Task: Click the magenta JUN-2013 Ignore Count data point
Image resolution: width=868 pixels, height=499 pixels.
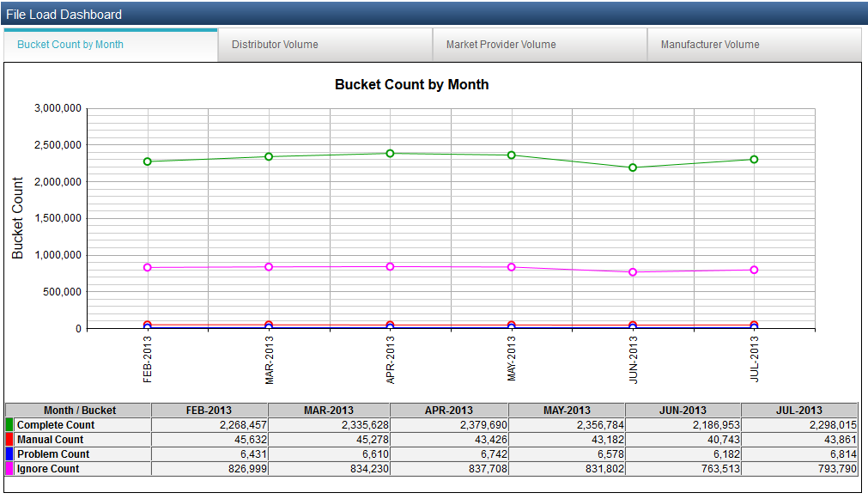Action: (633, 272)
